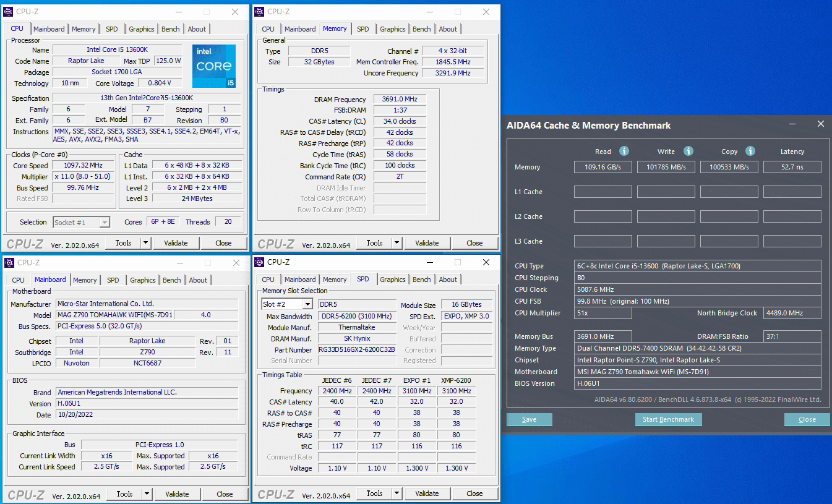Click the BIOS Date 10/20/2022 field

coord(147,414)
